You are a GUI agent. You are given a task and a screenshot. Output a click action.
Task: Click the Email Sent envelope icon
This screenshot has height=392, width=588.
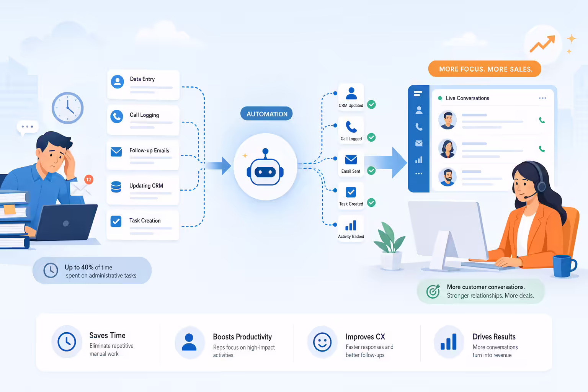pos(351,159)
